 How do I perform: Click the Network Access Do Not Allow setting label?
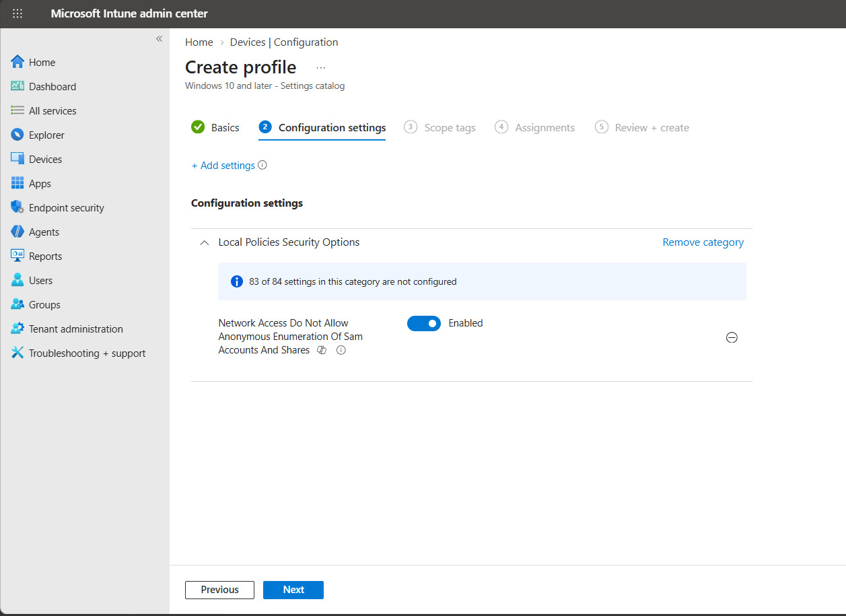(291, 337)
